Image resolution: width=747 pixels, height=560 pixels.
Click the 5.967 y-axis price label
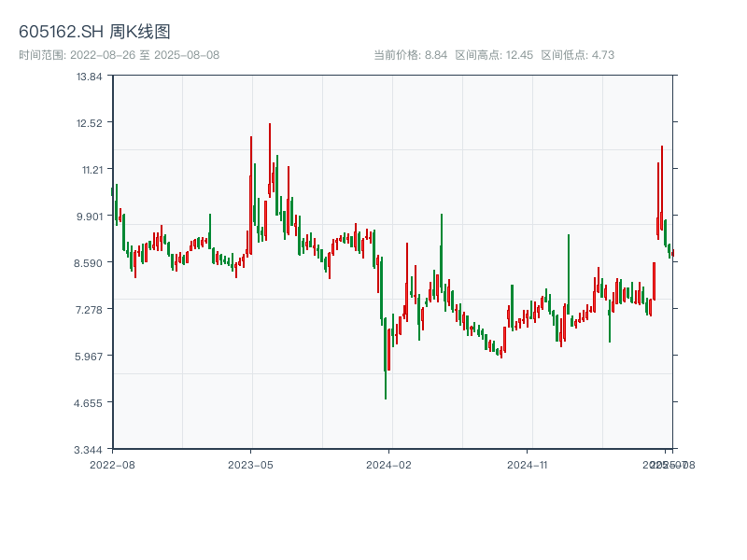[x=90, y=357]
